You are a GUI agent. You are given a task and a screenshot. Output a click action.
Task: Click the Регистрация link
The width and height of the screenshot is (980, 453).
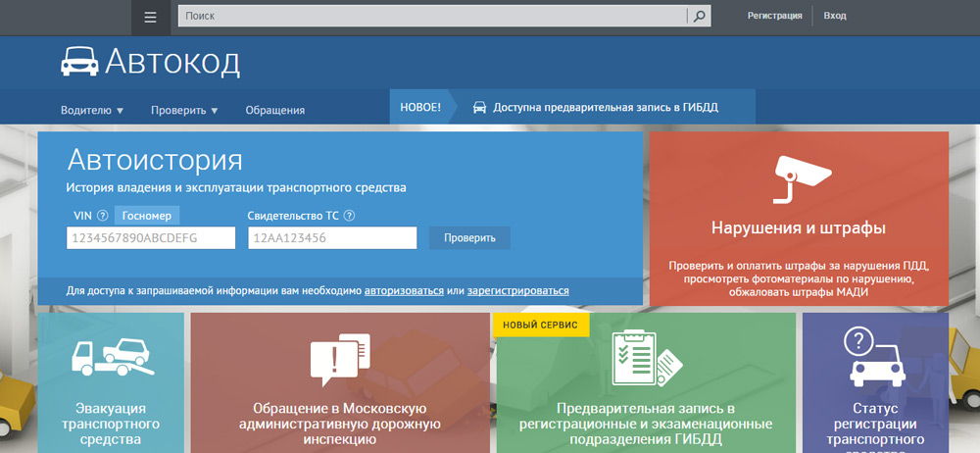tap(774, 17)
